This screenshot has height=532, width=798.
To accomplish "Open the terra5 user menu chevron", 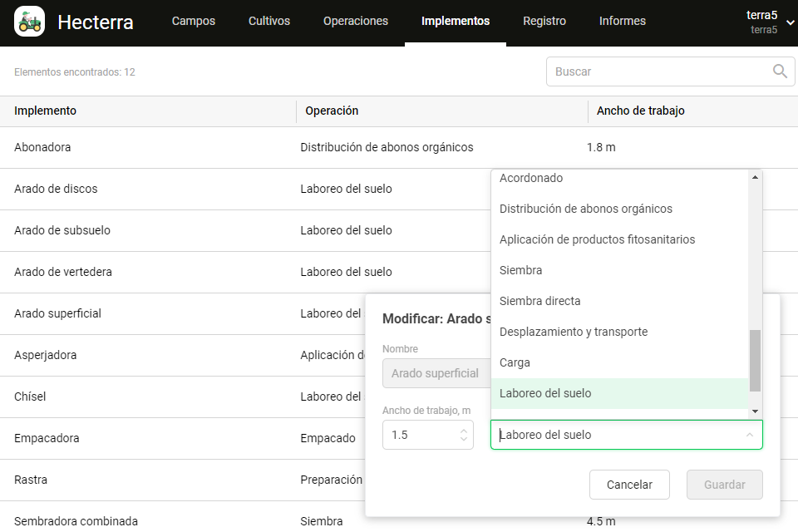I will click(x=790, y=23).
